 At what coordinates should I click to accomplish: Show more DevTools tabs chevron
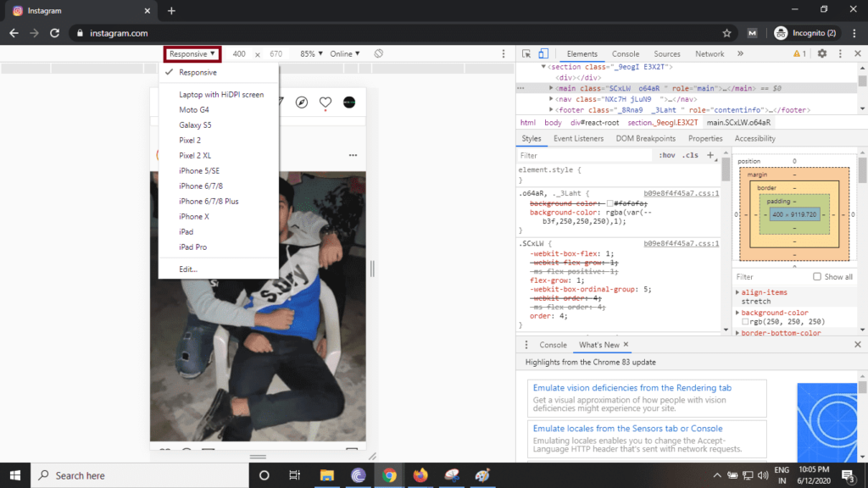click(740, 53)
